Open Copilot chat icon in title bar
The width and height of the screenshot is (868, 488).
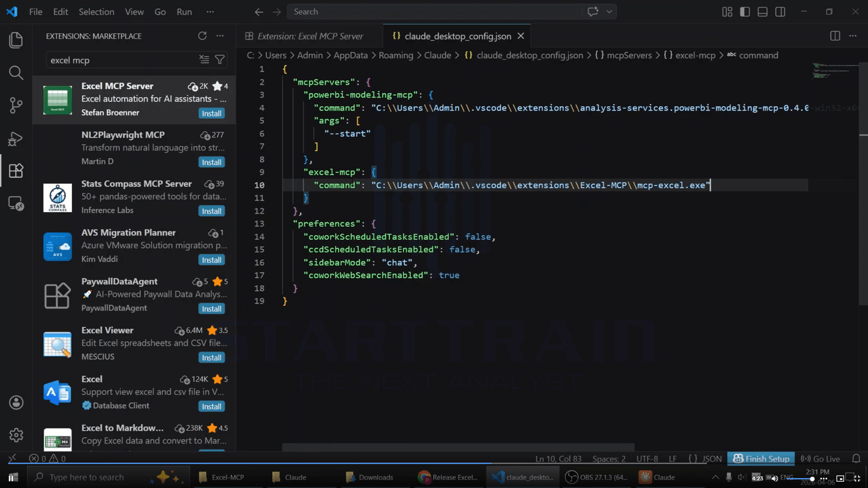click(593, 12)
